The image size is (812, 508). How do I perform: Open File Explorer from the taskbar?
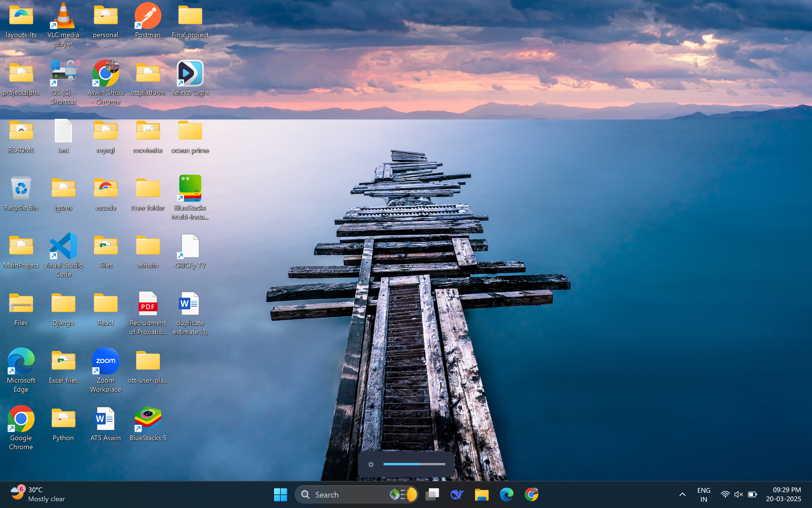coord(482,494)
